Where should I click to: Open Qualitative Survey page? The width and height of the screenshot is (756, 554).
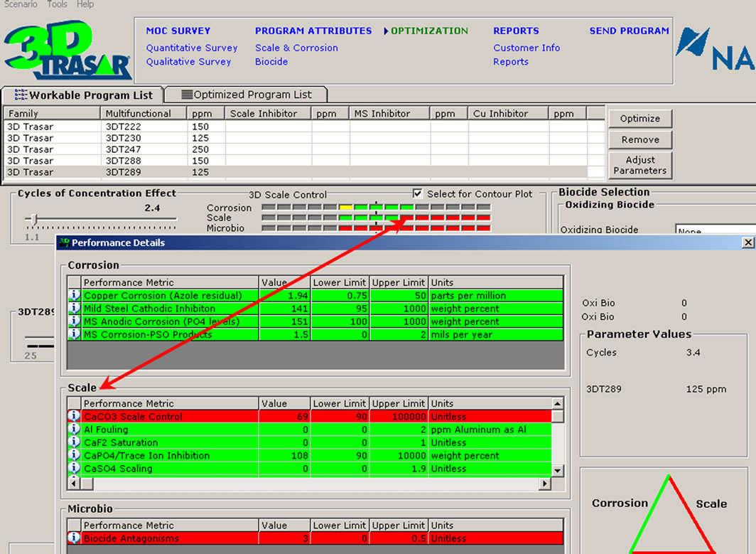point(188,62)
